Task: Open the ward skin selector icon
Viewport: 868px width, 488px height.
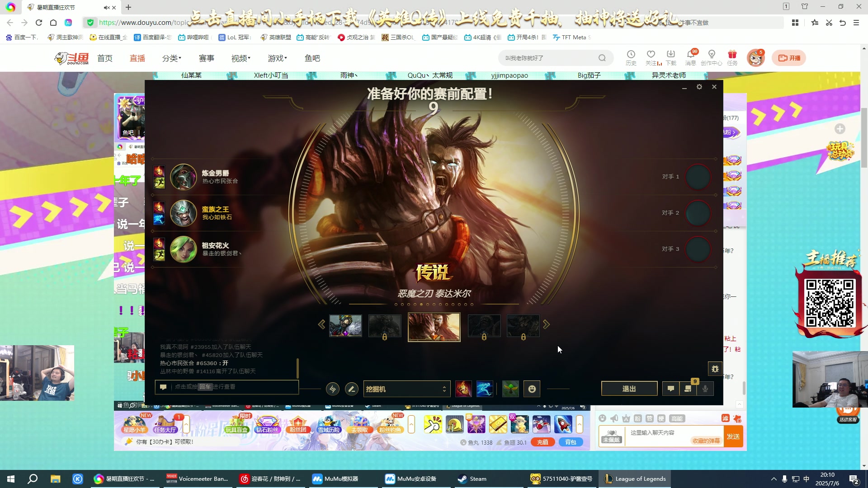Action: point(511,389)
